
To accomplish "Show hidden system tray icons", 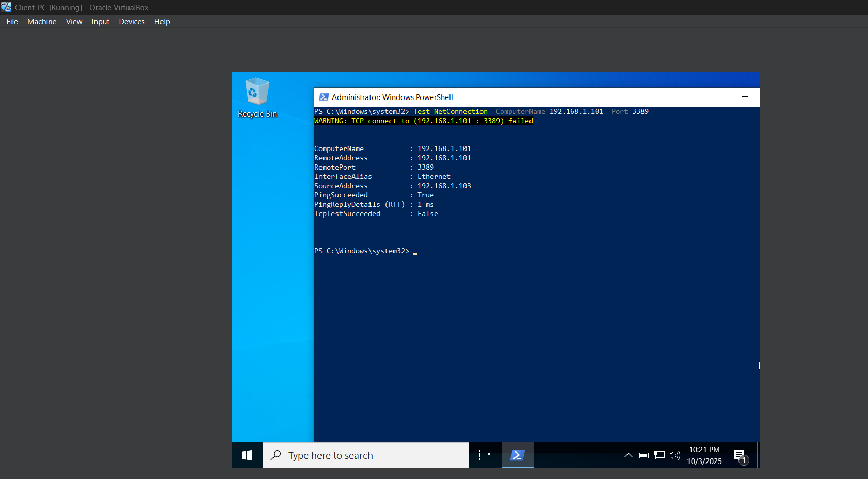I will (x=628, y=455).
